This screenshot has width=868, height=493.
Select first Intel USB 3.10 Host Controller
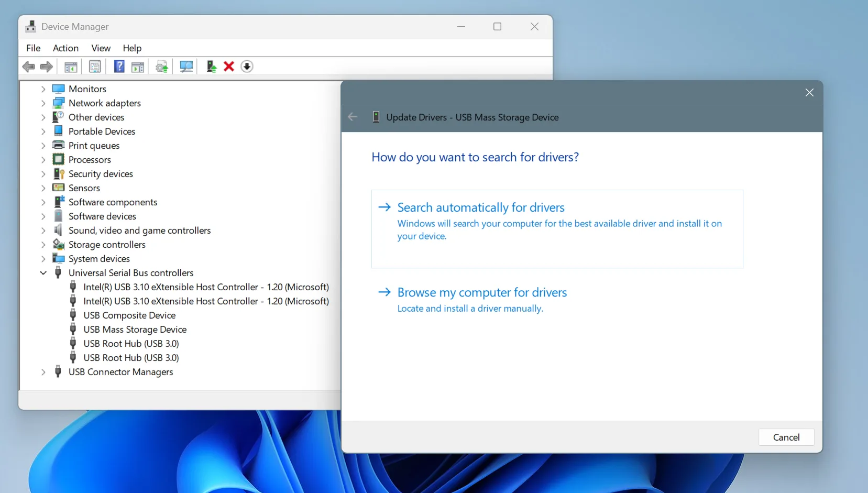click(206, 287)
